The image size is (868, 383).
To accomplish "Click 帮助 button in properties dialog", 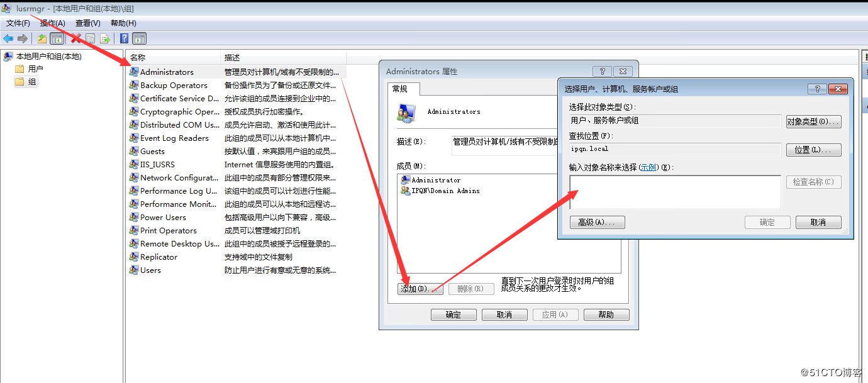I will click(606, 314).
